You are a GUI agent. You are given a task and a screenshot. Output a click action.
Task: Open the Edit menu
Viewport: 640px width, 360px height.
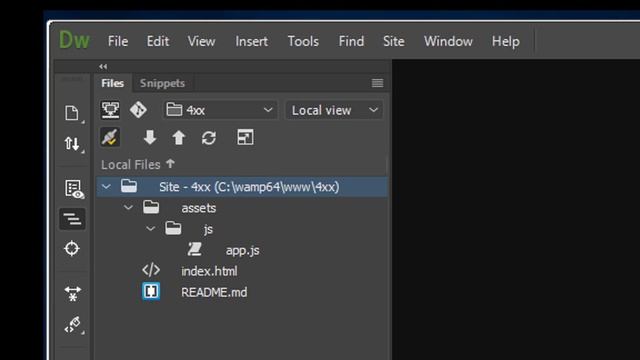click(158, 41)
